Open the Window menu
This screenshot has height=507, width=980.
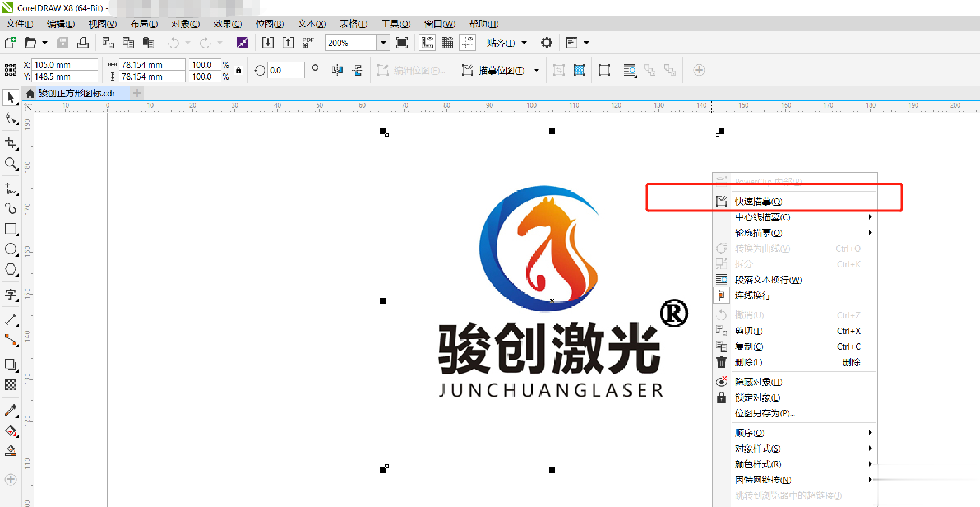tap(440, 24)
